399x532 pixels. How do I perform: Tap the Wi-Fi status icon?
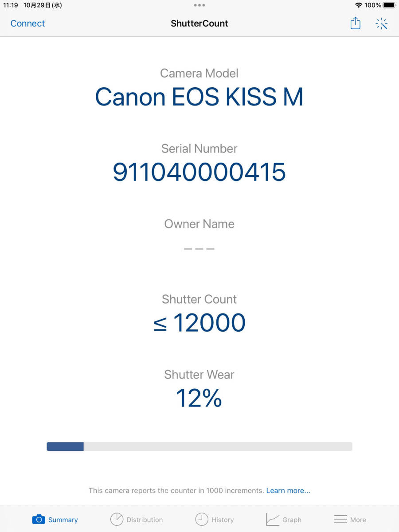(359, 5)
